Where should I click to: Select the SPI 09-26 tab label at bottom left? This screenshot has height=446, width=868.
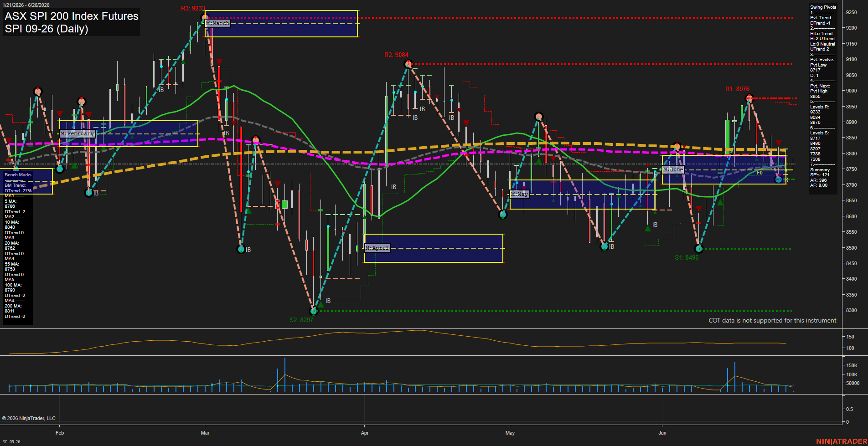[x=11, y=441]
